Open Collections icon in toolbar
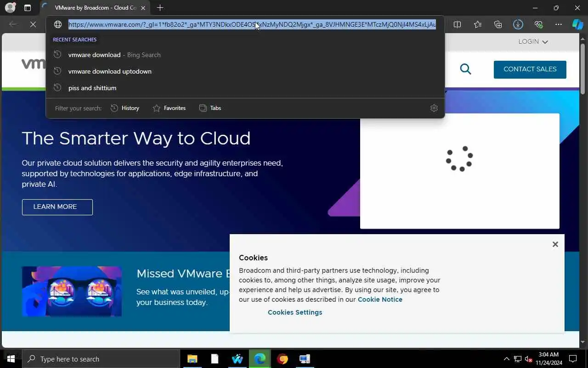Image resolution: width=588 pixels, height=368 pixels. (498, 24)
